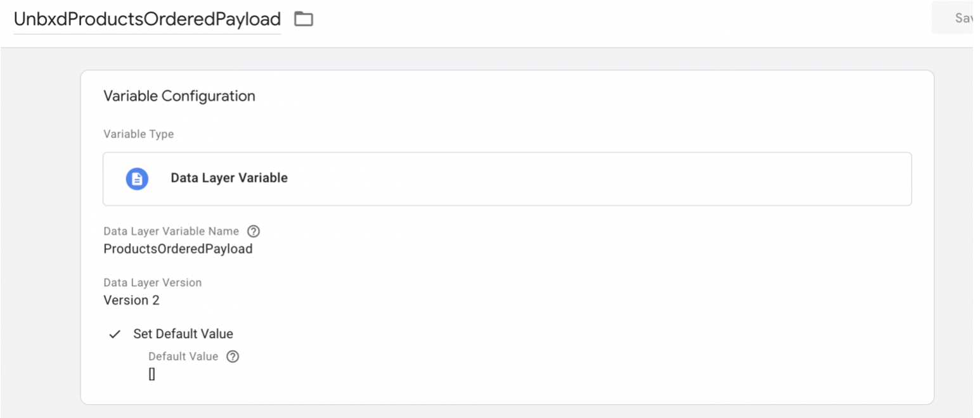Open the Version 2 data layer dropdown
The height and width of the screenshot is (418, 980).
131,300
